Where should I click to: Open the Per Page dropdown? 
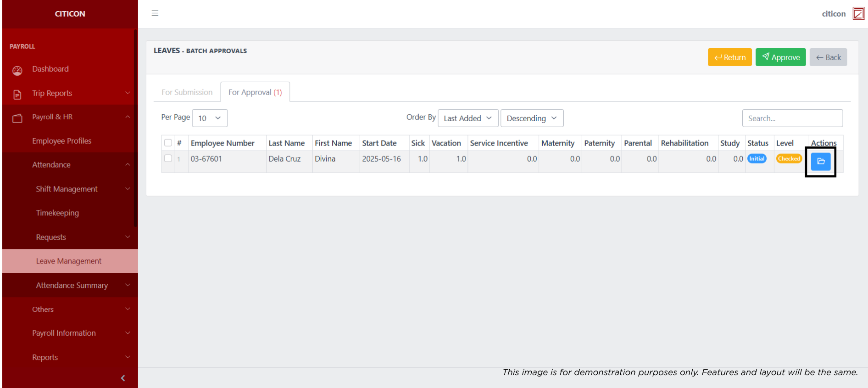coord(210,118)
